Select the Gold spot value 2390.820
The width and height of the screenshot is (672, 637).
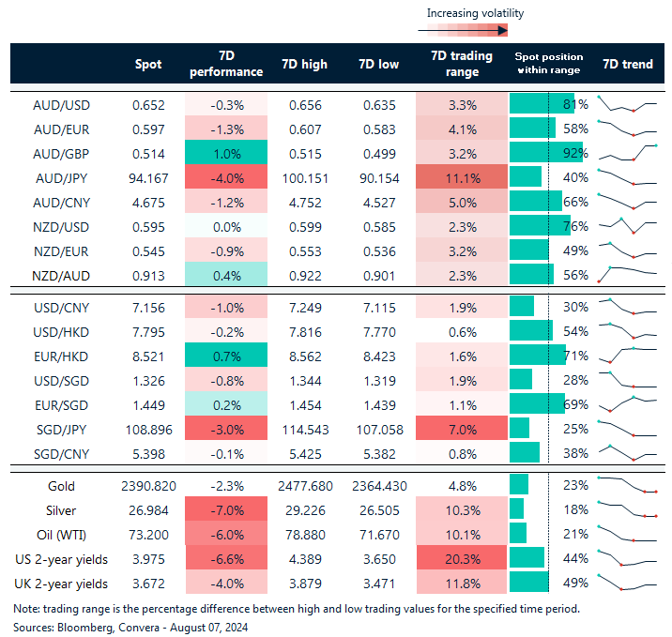pos(148,486)
